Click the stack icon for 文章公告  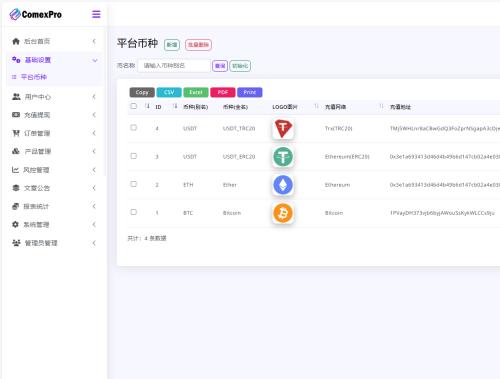pyautogui.click(x=16, y=188)
